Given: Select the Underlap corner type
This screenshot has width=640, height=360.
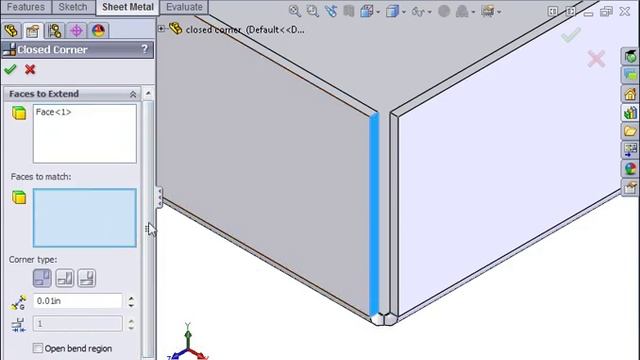Looking at the screenshot, I should point(87,278).
